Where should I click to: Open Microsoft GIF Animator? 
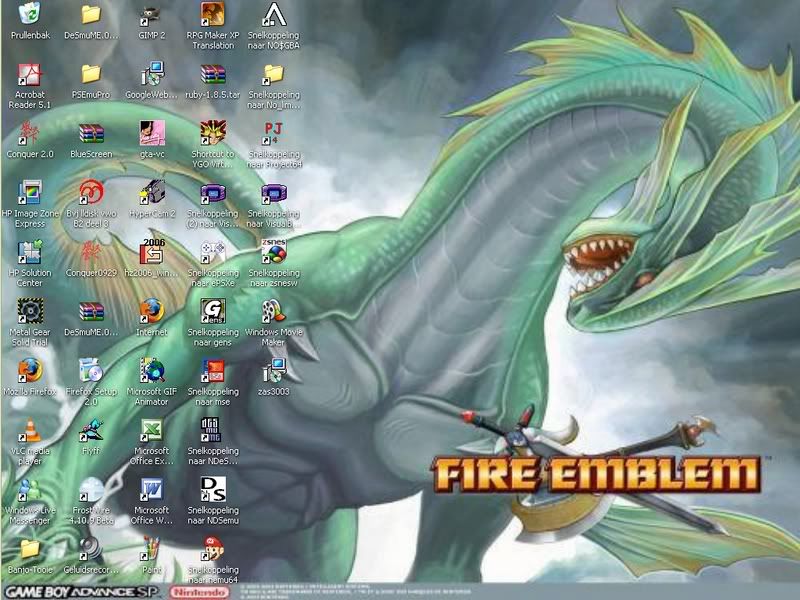tap(152, 370)
